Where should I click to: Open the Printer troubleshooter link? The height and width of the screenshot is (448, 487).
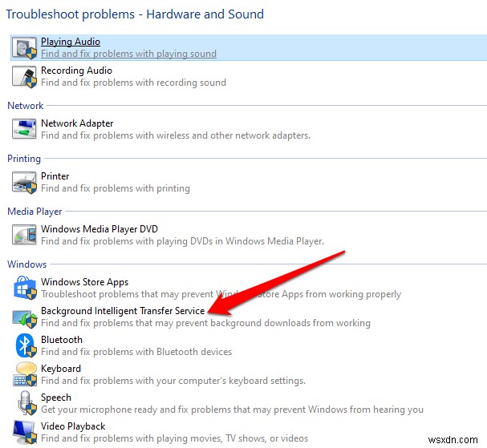click(x=55, y=176)
